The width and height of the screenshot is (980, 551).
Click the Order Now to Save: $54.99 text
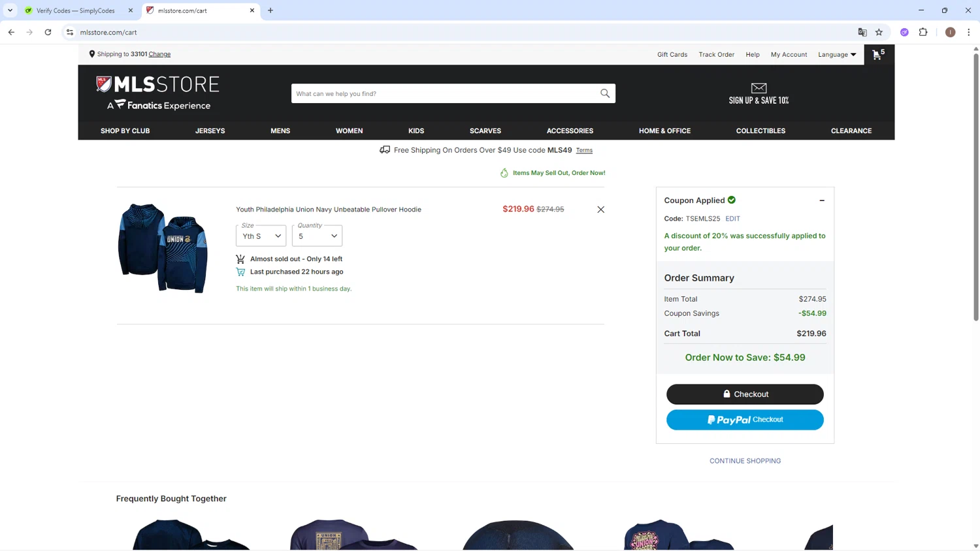[x=745, y=358]
